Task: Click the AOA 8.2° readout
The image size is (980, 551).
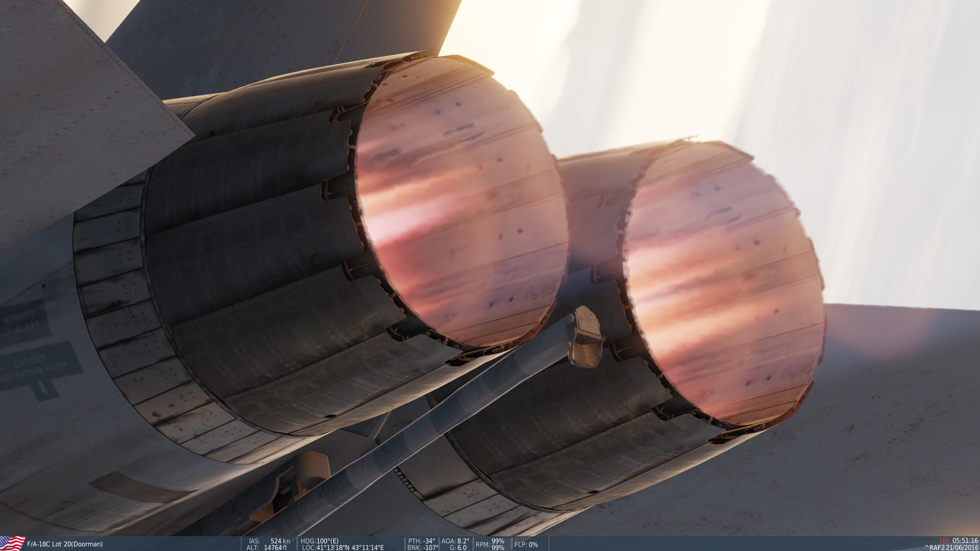Action: pos(455,541)
